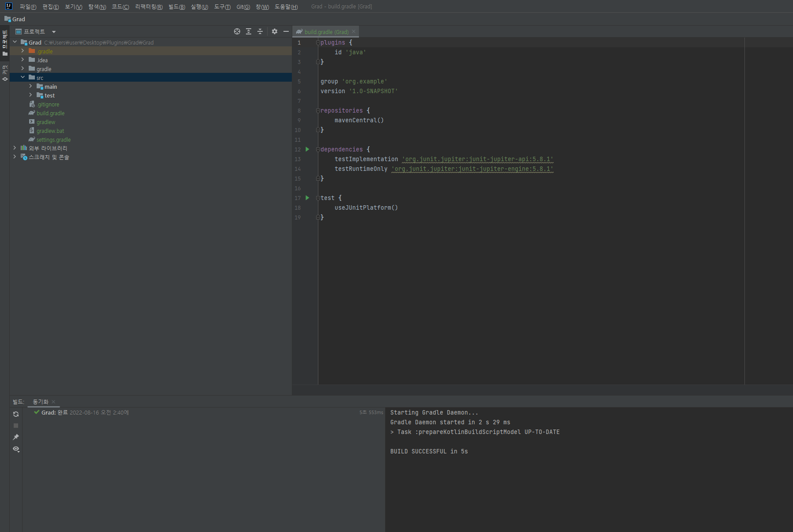Close the sync tab in the build panel
793x532 pixels.
(x=53, y=402)
